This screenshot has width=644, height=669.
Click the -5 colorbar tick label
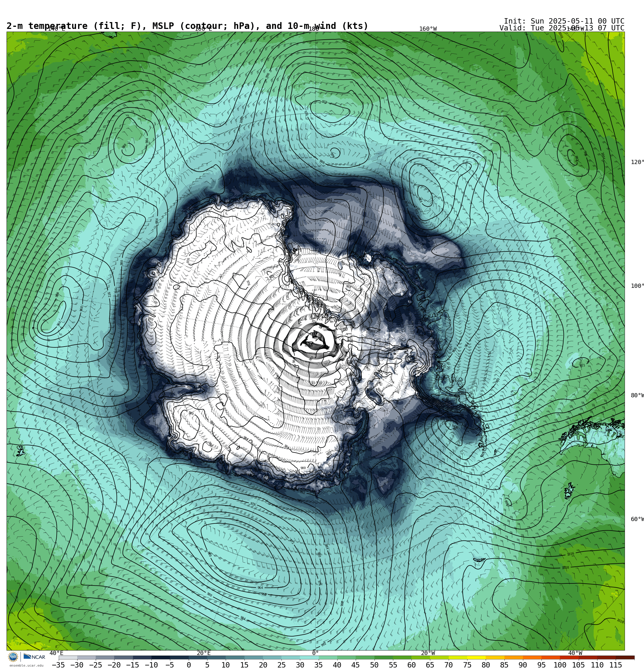click(170, 665)
